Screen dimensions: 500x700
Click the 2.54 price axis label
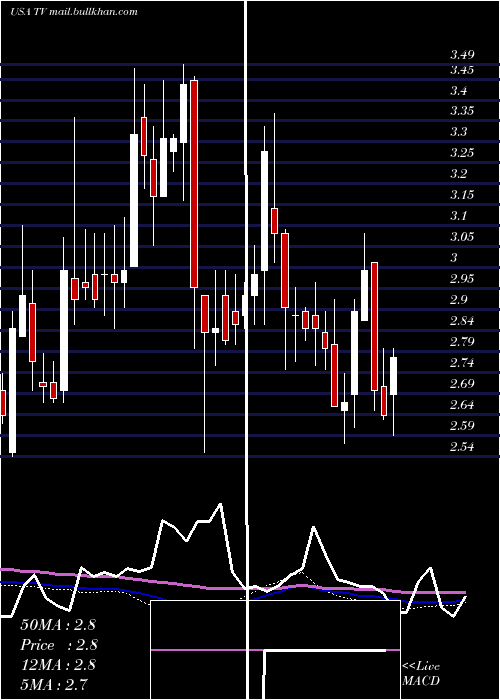(x=462, y=447)
